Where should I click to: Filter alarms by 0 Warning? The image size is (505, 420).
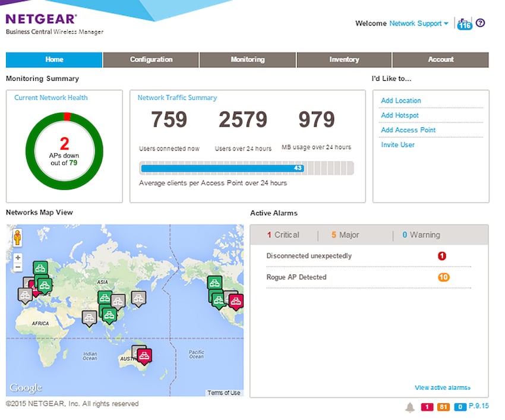click(421, 235)
